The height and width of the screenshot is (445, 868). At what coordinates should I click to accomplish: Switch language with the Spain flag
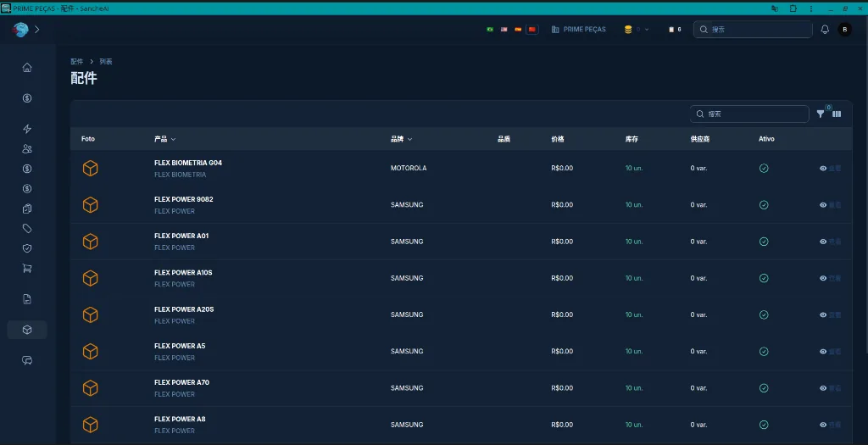point(518,30)
